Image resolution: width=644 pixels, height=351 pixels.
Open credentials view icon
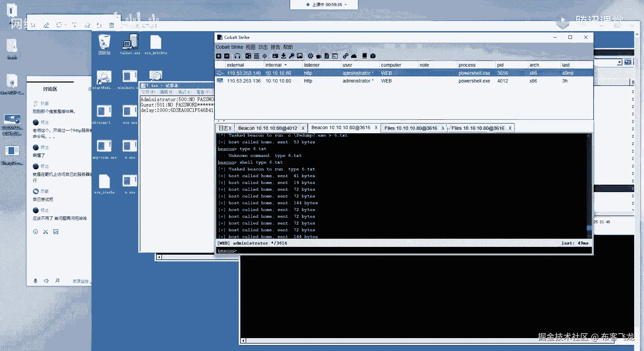click(x=275, y=56)
